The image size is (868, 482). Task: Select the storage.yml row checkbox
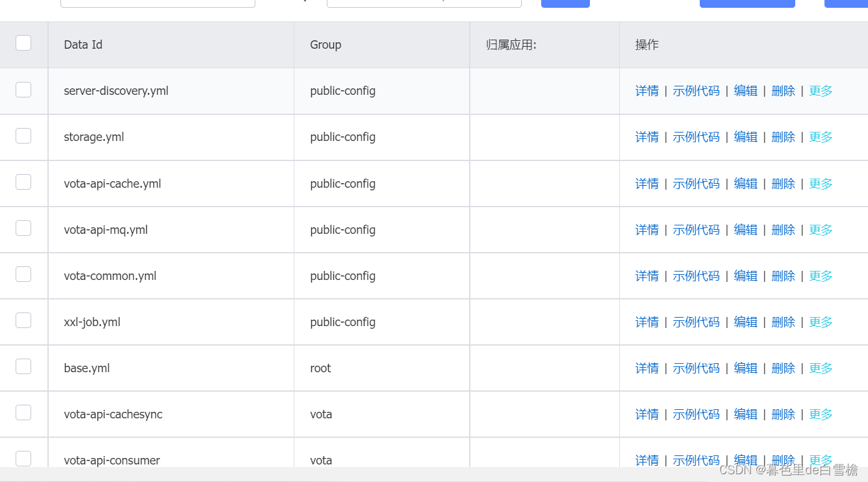pyautogui.click(x=23, y=136)
